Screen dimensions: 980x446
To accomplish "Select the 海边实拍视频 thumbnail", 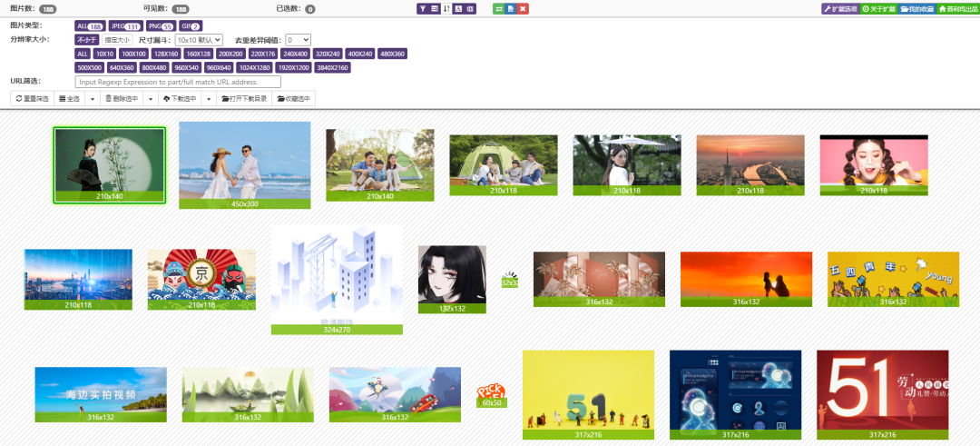I will (x=101, y=394).
